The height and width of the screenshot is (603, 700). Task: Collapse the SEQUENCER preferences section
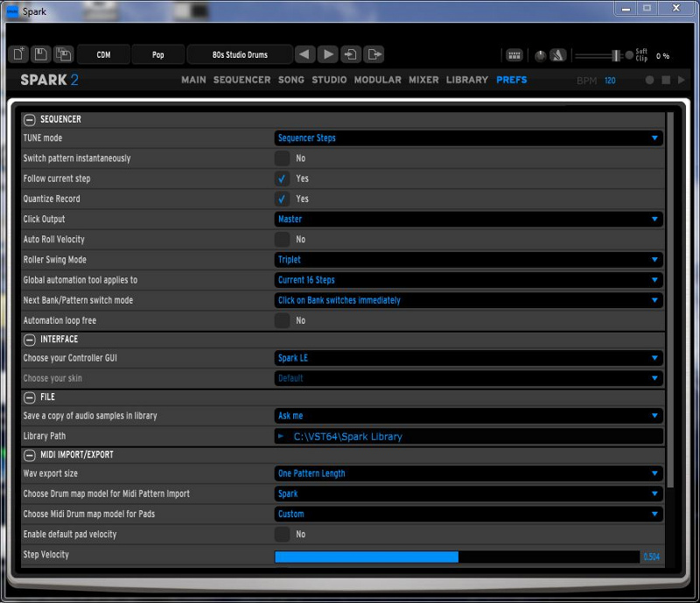click(30, 120)
